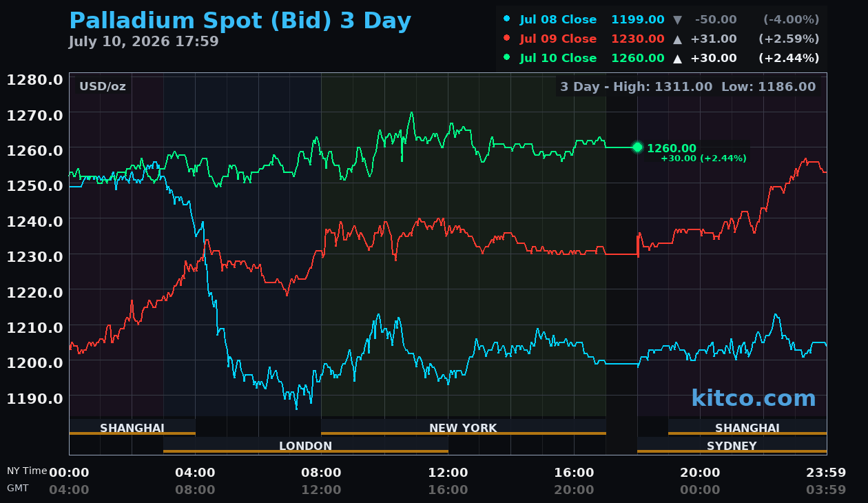Viewport: 868px width, 503px height.
Task: Click the 1260.00 price label on chart
Action: pyautogui.click(x=672, y=148)
